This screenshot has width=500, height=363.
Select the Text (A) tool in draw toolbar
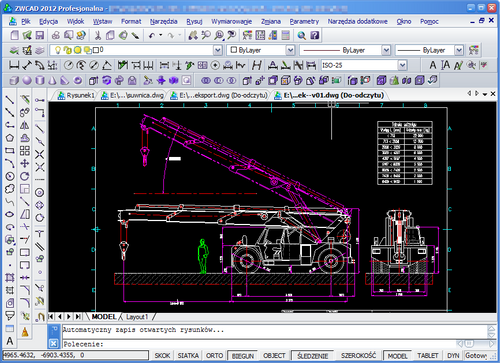pos(10,341)
